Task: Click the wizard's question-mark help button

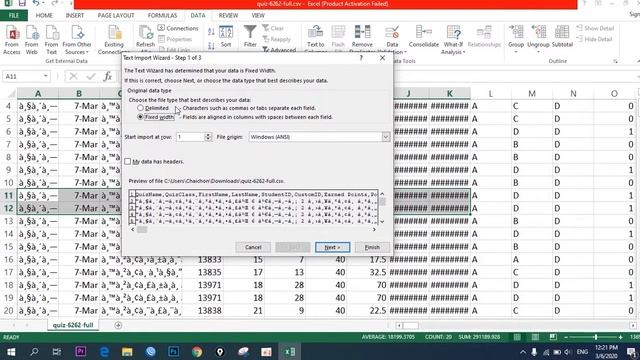Action: 361,58
